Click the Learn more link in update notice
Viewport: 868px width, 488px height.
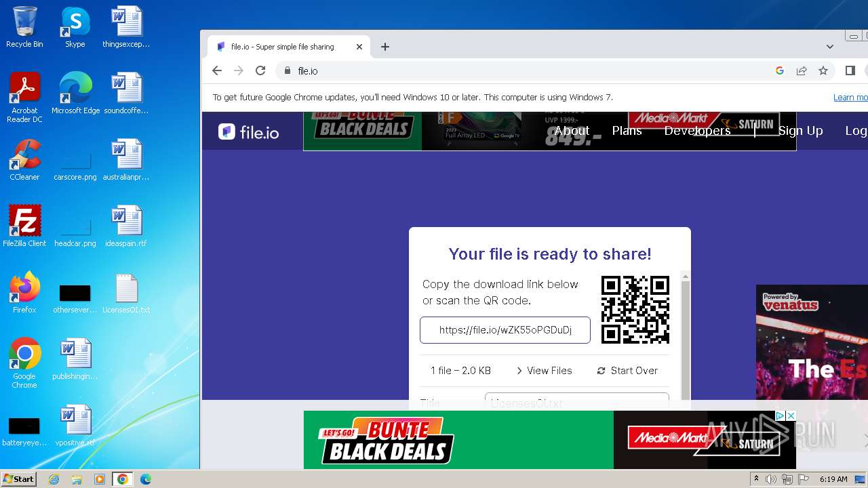click(x=850, y=98)
